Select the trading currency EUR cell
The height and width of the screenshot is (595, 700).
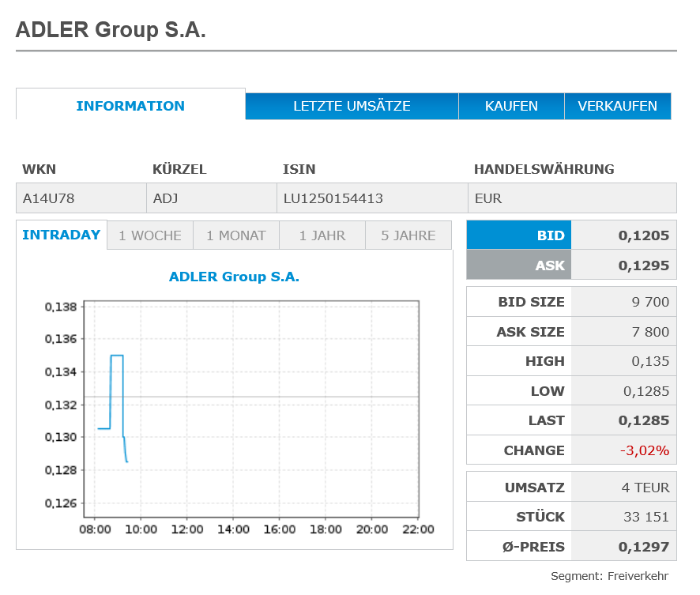click(x=572, y=198)
